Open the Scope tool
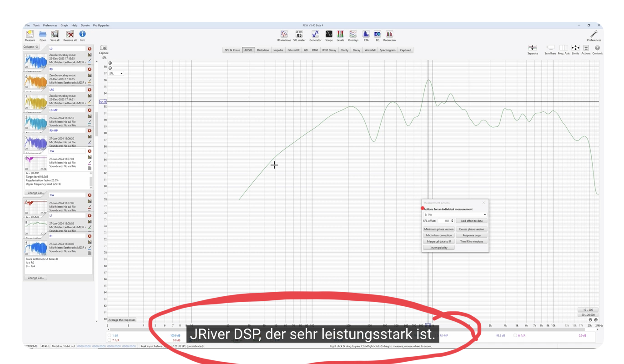The height and width of the screenshot is (364, 624). click(329, 34)
